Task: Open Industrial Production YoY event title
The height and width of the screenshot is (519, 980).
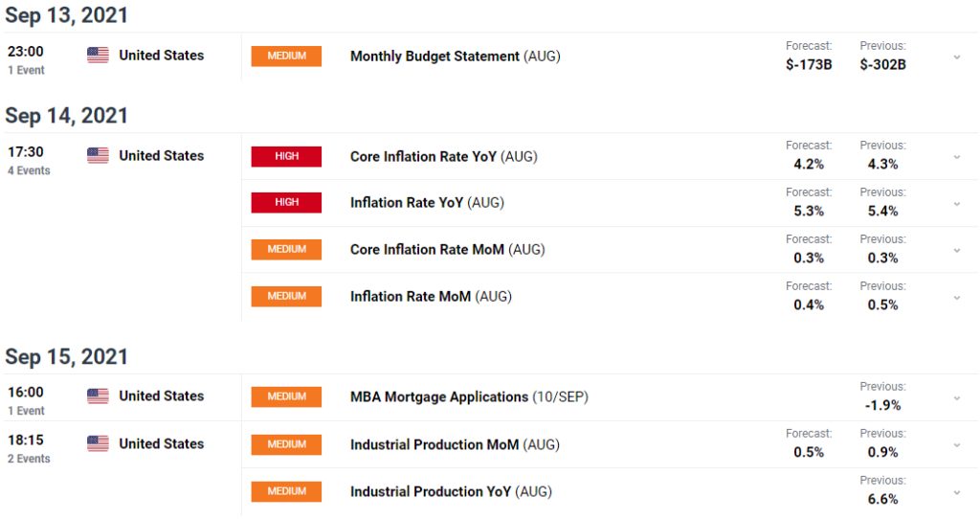Action: [431, 492]
